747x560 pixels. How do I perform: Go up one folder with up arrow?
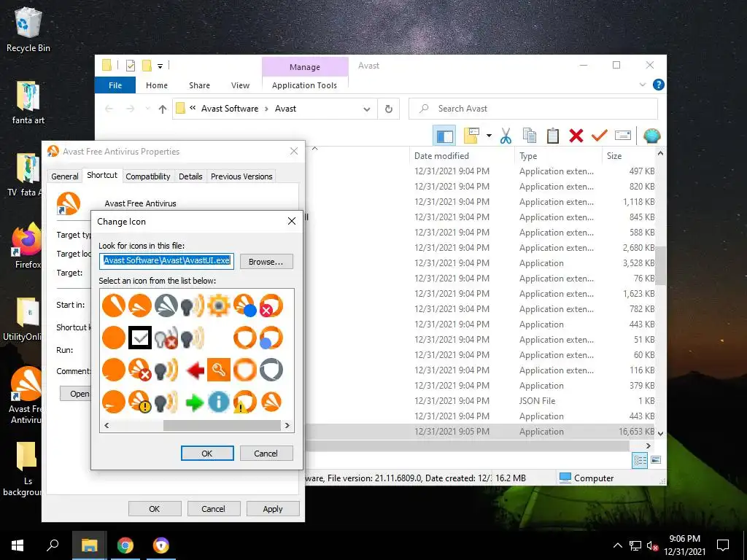[163, 109]
